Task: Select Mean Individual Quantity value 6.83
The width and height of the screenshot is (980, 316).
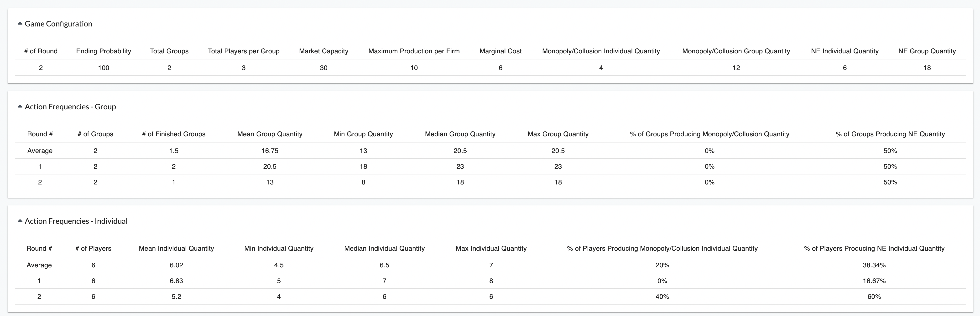Action: (x=177, y=281)
